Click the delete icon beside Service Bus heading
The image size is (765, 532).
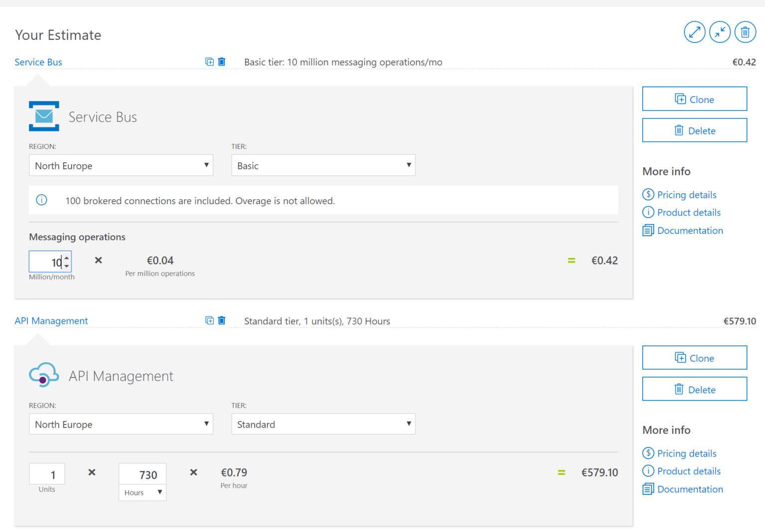(222, 62)
